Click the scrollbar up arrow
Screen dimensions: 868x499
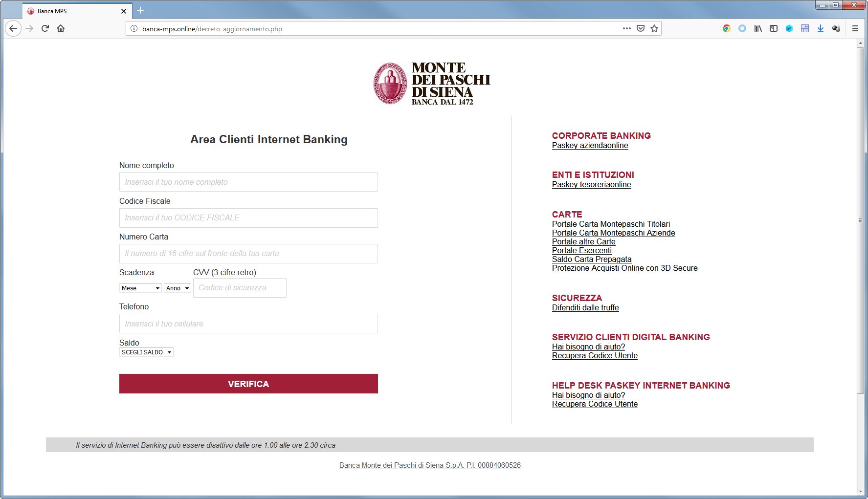pyautogui.click(x=860, y=43)
